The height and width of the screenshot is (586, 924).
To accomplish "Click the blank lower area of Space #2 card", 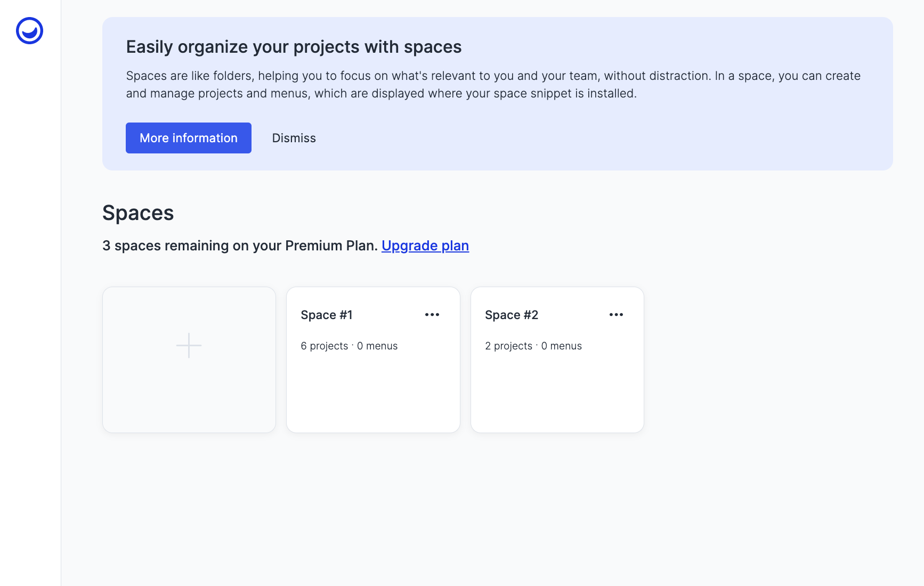I will coord(557,394).
